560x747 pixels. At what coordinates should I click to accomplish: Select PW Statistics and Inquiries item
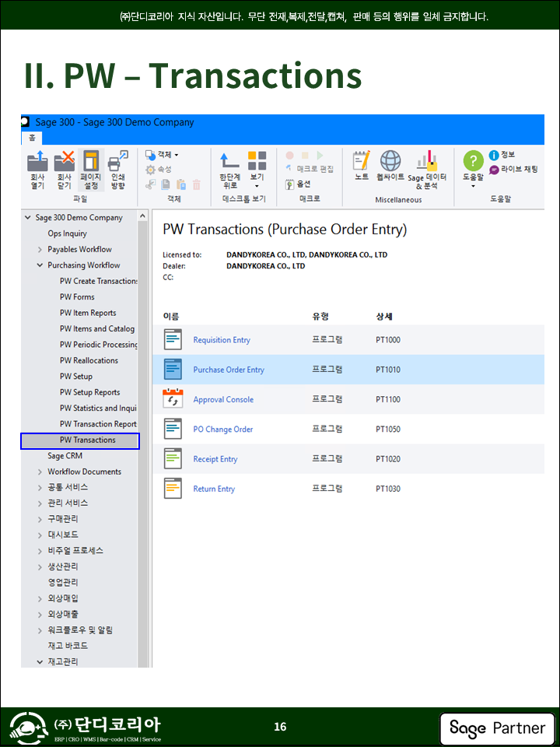(98, 409)
